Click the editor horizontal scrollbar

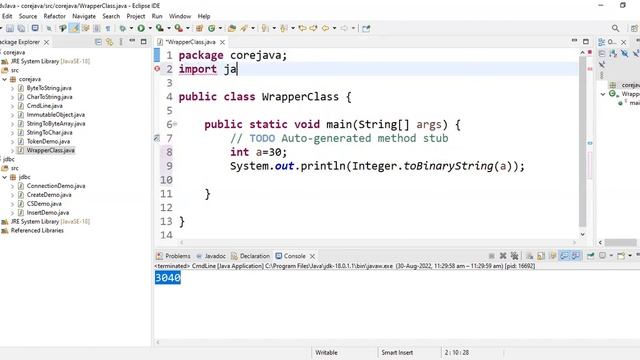pyautogui.click(x=378, y=242)
